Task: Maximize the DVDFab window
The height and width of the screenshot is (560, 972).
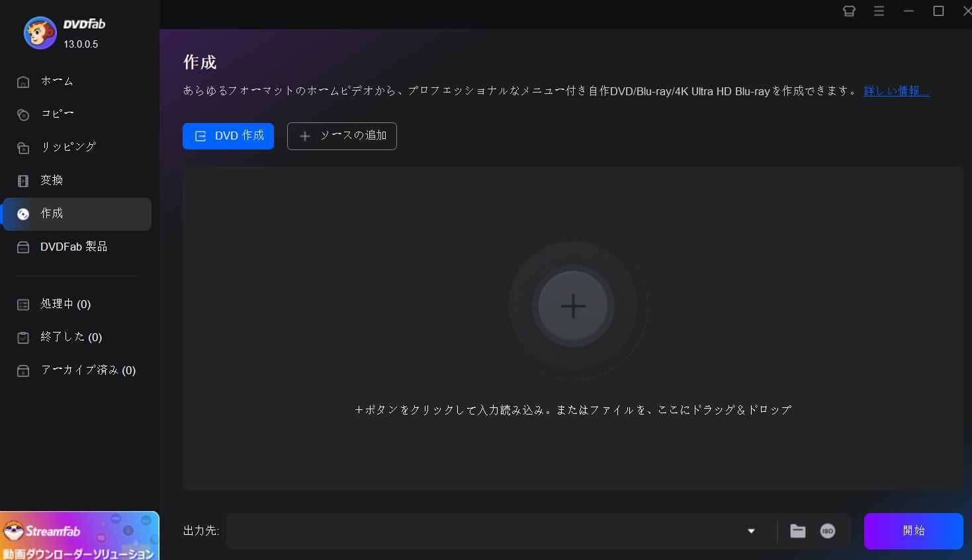Action: [x=938, y=11]
